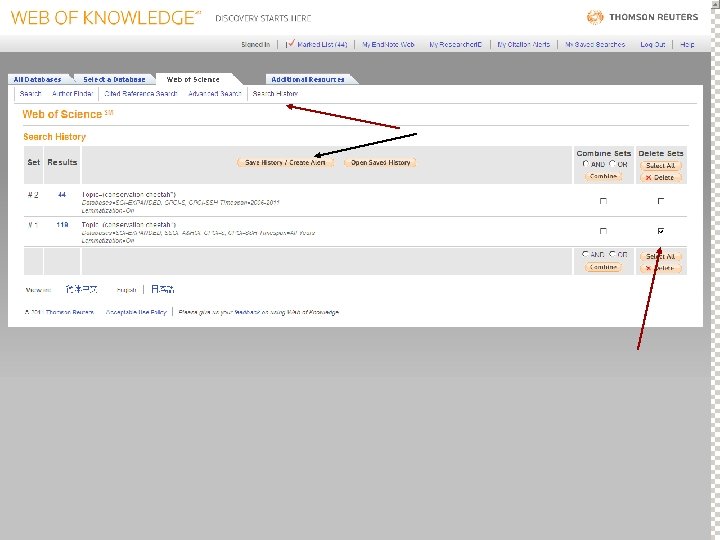Image resolution: width=720 pixels, height=540 pixels.
Task: Click the top Delete button
Action: [x=661, y=177]
